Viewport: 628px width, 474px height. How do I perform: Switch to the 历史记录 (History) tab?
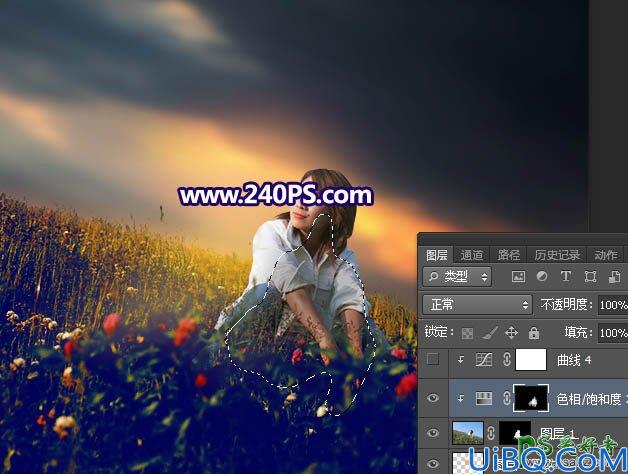click(x=557, y=255)
